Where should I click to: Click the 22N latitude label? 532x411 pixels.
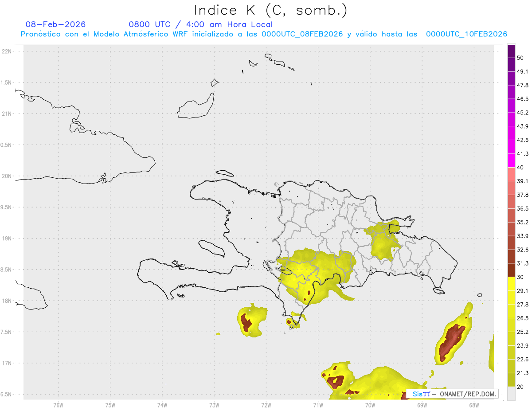(7, 51)
